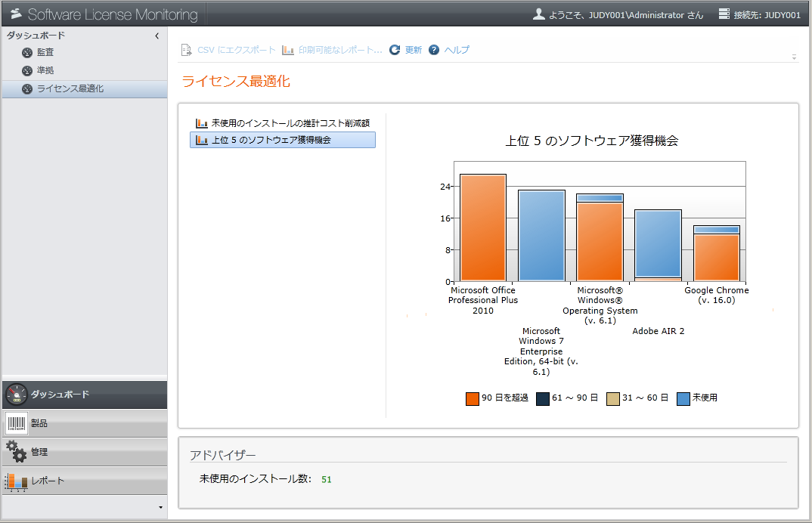Click the Software License Monitoring logo icon
This screenshot has height=523, width=812.
point(16,14)
